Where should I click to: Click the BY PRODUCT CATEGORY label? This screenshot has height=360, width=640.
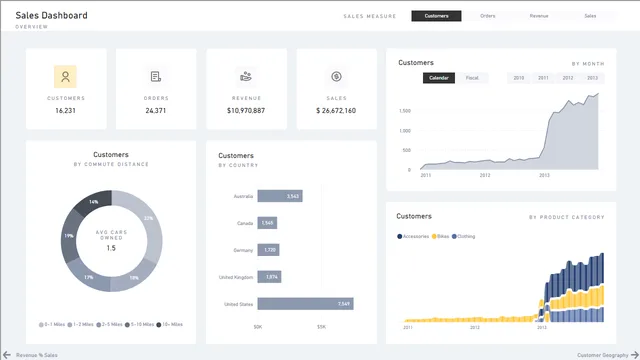(x=567, y=217)
